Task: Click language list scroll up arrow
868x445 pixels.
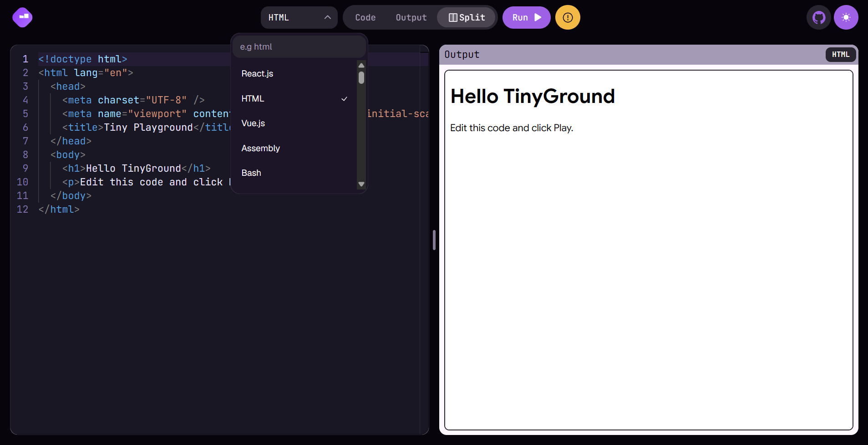Action: point(361,65)
